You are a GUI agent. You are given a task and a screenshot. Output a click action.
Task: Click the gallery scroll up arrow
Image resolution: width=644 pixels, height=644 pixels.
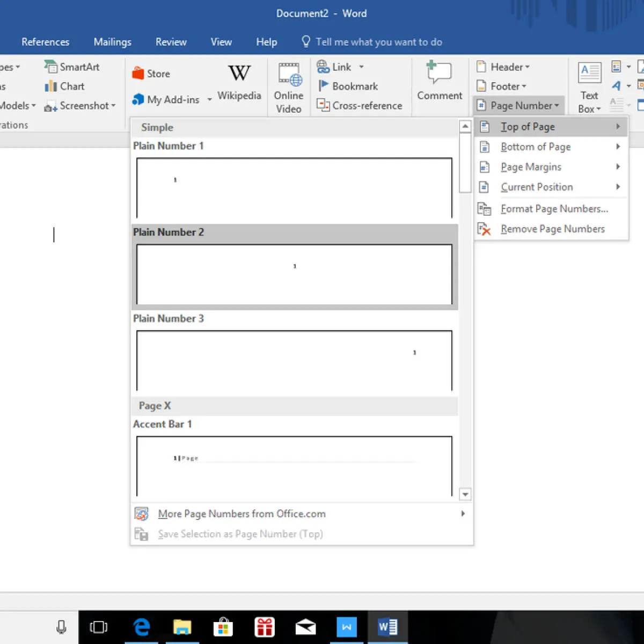point(465,127)
